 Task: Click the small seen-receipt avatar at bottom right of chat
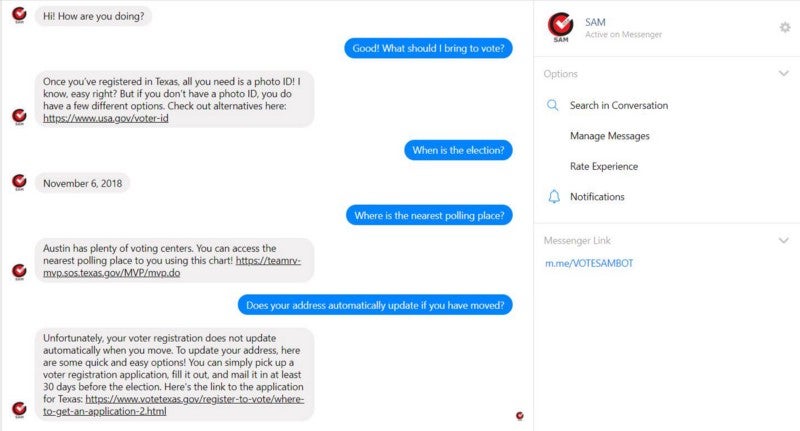pos(520,416)
